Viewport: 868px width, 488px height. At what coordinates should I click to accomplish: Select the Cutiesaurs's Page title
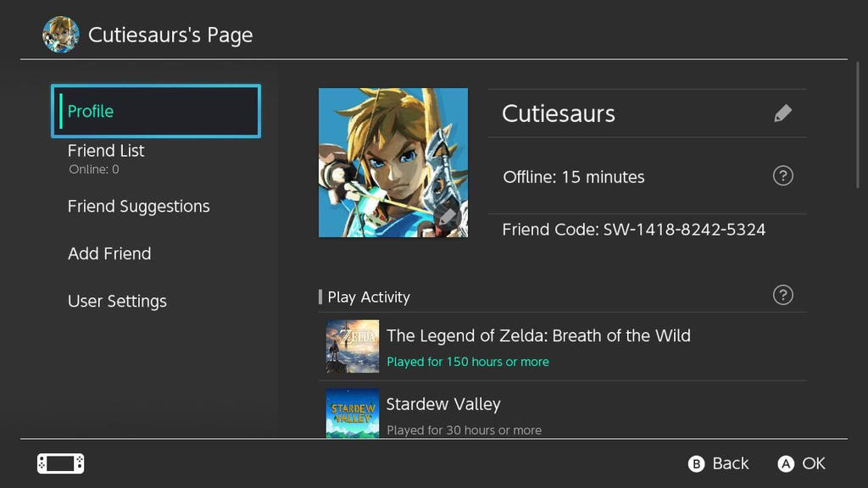[x=169, y=35]
